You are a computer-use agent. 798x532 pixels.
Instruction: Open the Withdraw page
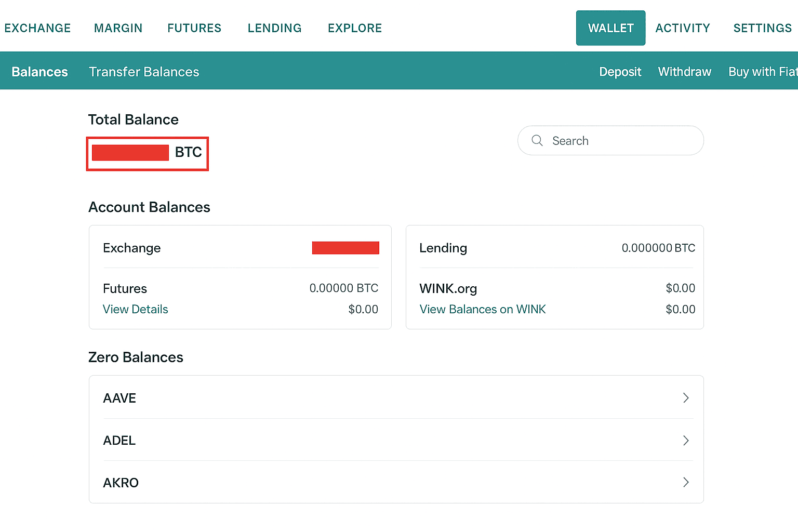[x=684, y=72]
